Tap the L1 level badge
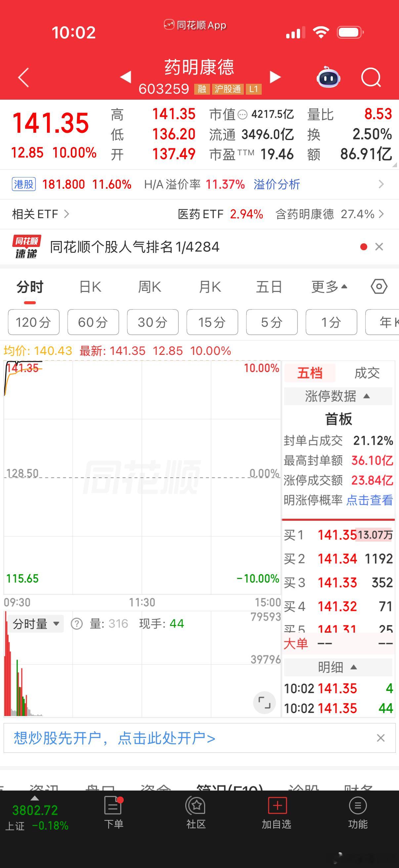The height and width of the screenshot is (868, 399). coord(253,89)
